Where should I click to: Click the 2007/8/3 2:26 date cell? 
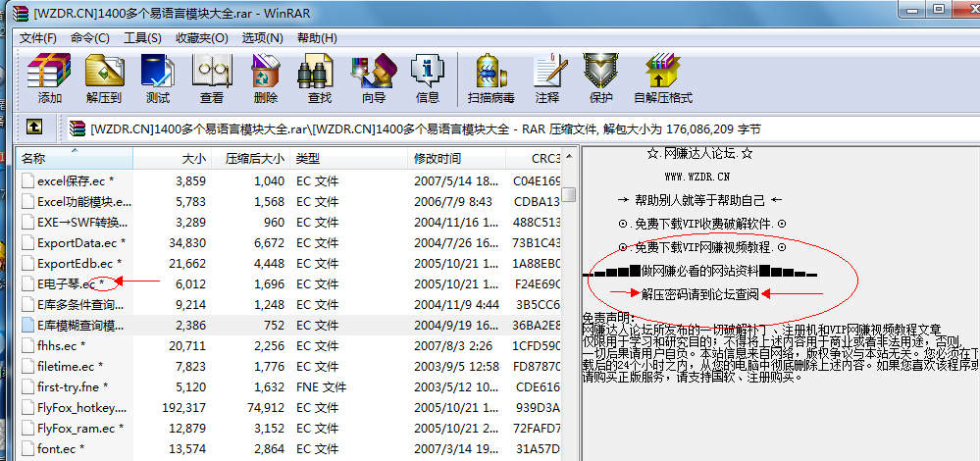pyautogui.click(x=453, y=345)
